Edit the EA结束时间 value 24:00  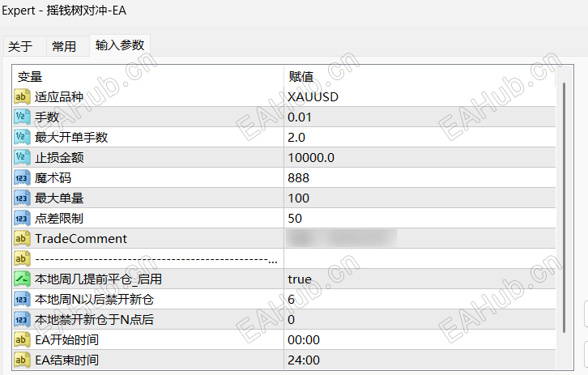(x=304, y=360)
